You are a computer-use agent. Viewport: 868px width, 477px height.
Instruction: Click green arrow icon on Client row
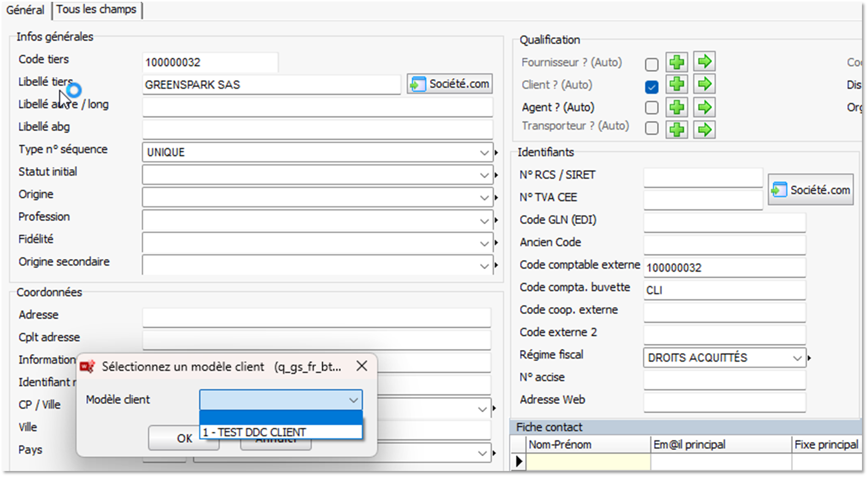click(x=704, y=85)
